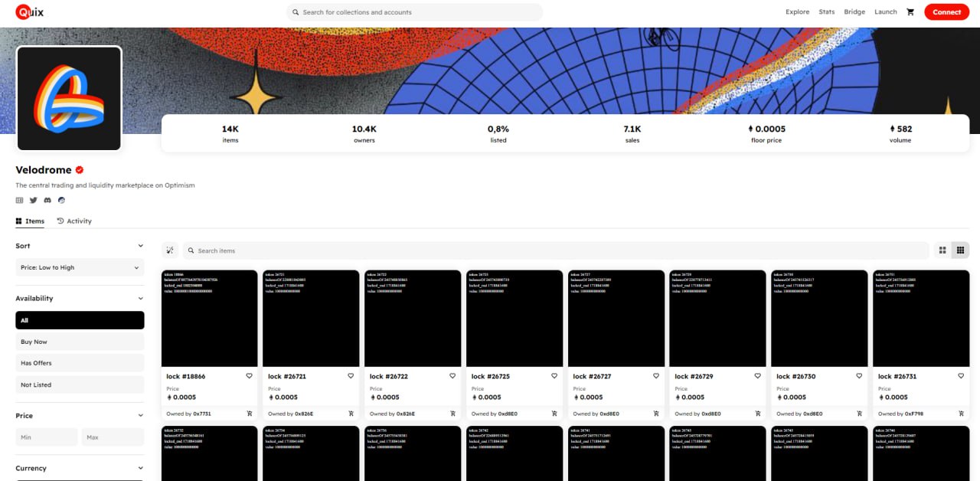The width and height of the screenshot is (980, 481).
Task: Click the sweep wand icon beside search
Action: click(170, 250)
